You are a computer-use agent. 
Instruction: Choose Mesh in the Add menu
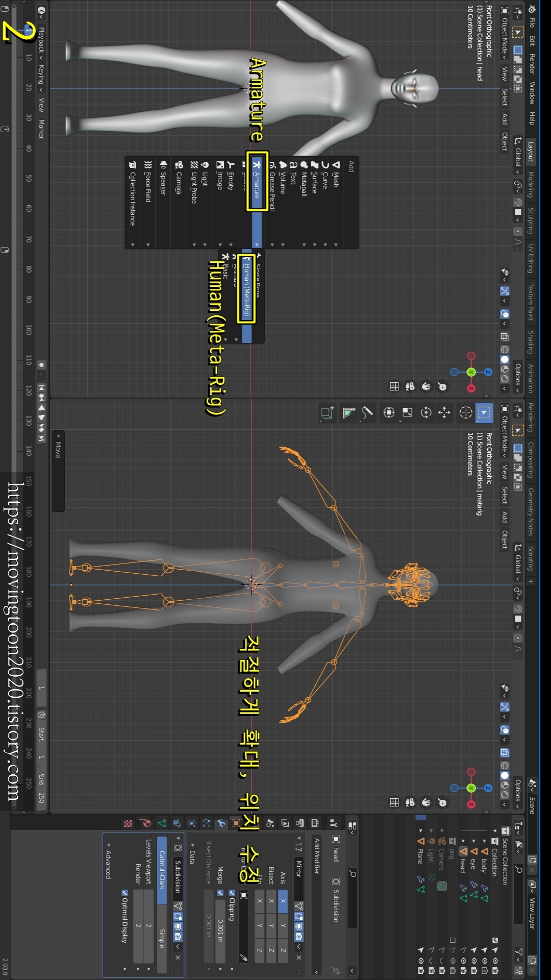(335, 202)
